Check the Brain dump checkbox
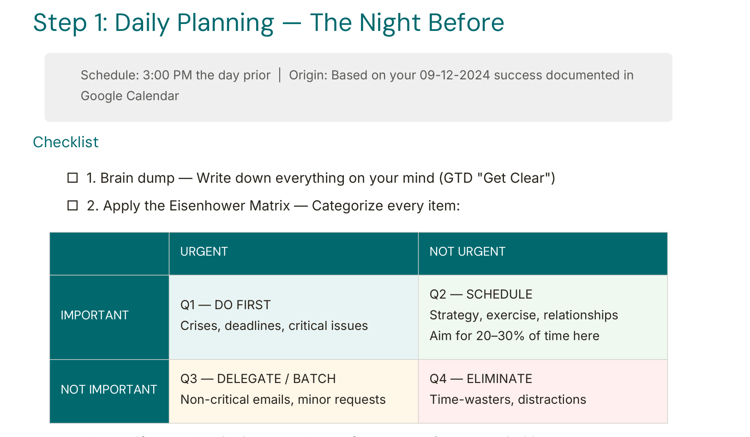Image resolution: width=750 pixels, height=437 pixels. point(72,178)
